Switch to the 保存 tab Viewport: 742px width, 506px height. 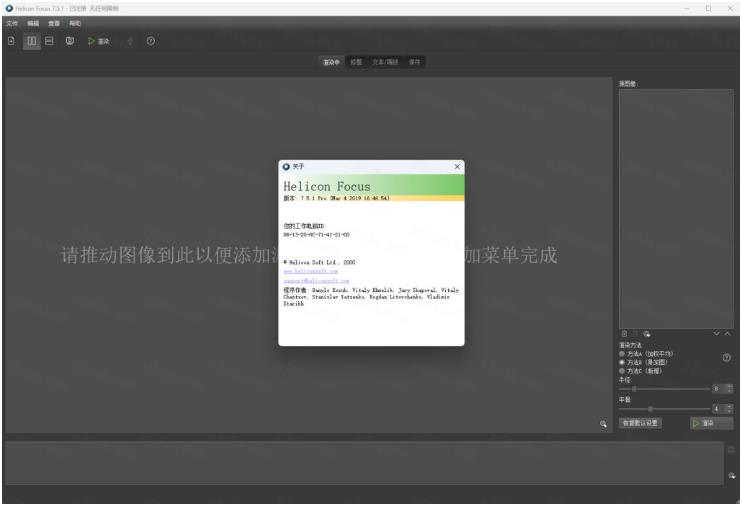414,62
